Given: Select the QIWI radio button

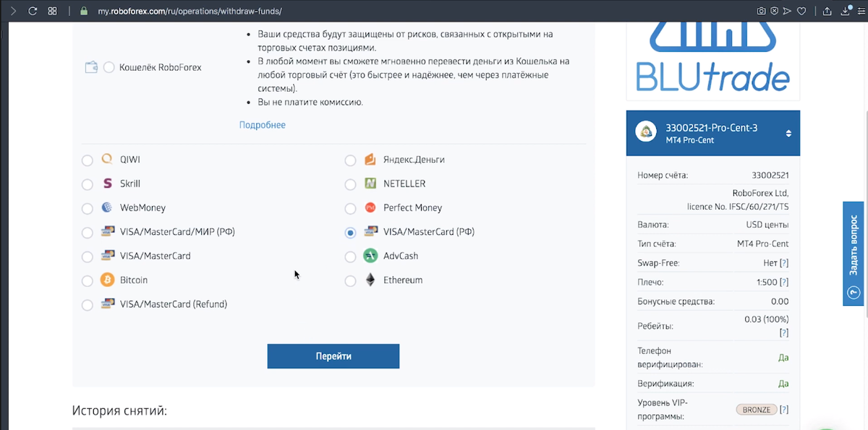Looking at the screenshot, I should tap(88, 160).
